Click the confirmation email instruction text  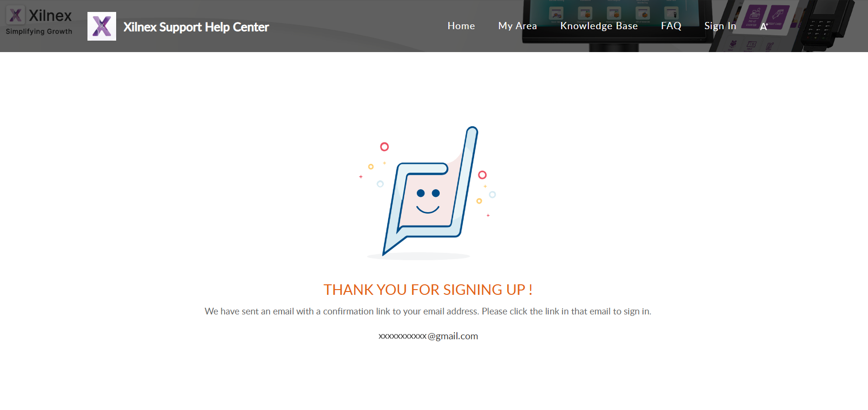point(428,311)
